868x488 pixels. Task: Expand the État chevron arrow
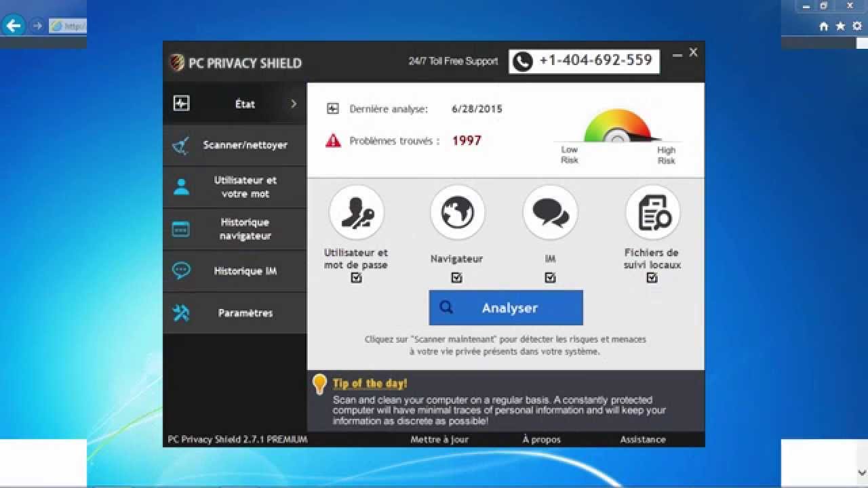pos(294,104)
